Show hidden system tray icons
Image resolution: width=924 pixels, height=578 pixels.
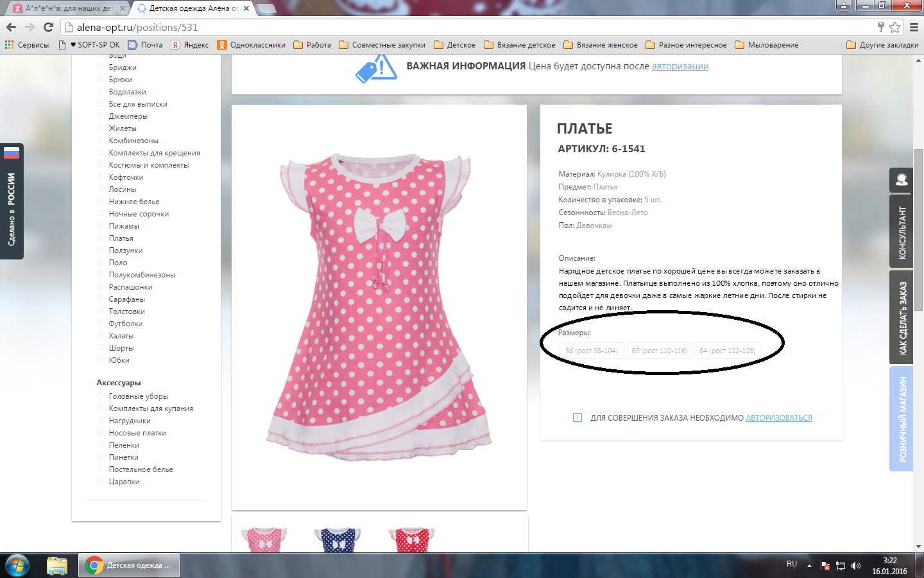809,566
